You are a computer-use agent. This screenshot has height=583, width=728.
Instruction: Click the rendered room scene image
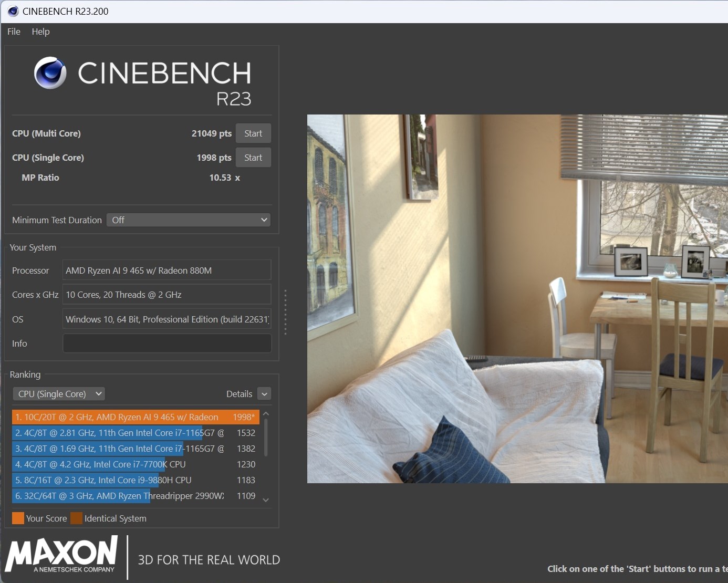(x=517, y=299)
